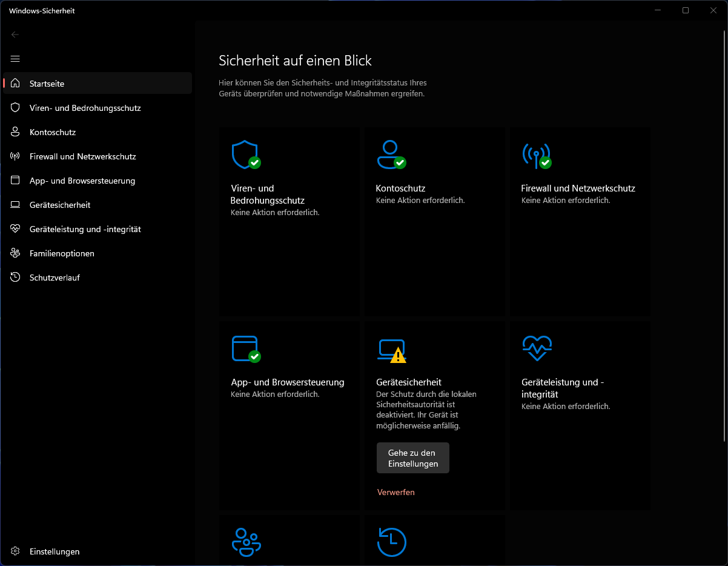Click the large browser window icon on App- und Browsersteuerung card
Screen dimensions: 728x566
[x=246, y=349]
